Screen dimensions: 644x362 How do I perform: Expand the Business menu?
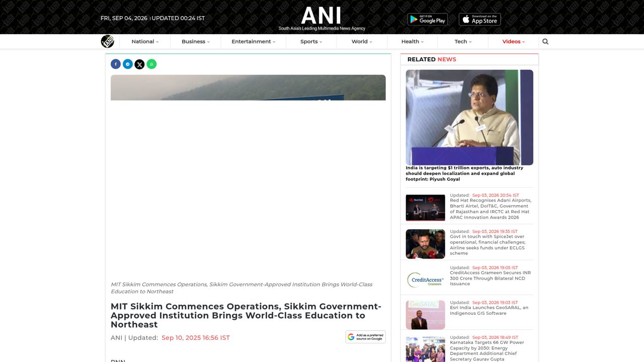(x=196, y=42)
